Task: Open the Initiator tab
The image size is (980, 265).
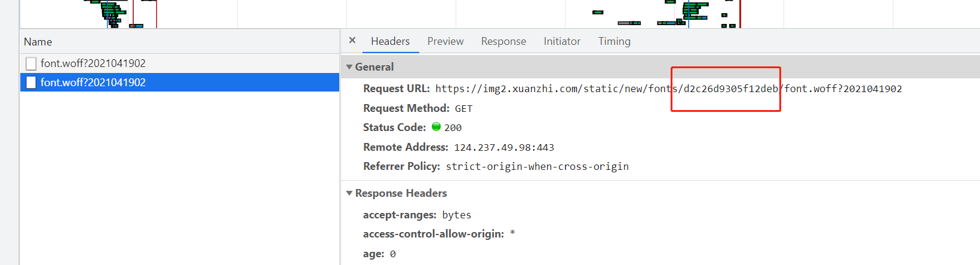Action: [x=562, y=41]
